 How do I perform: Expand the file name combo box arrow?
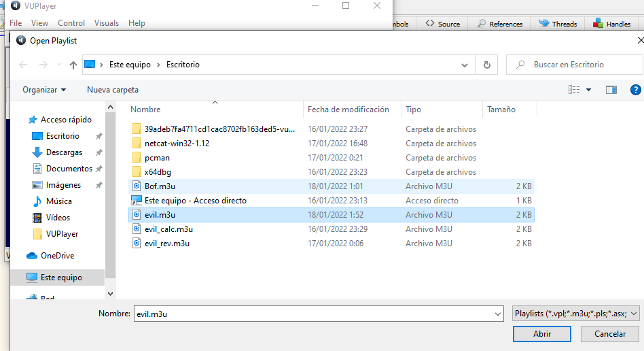pos(498,314)
